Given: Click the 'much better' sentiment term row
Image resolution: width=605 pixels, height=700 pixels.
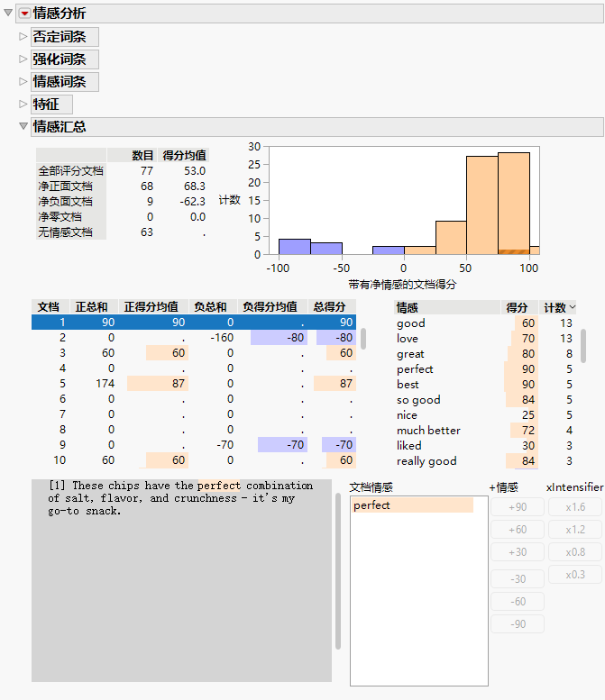Looking at the screenshot, I should (485, 431).
